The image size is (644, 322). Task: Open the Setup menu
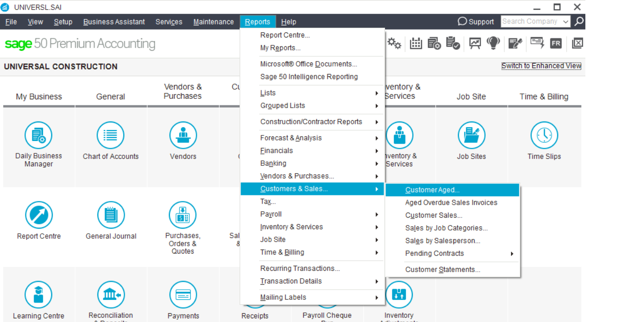click(x=63, y=22)
